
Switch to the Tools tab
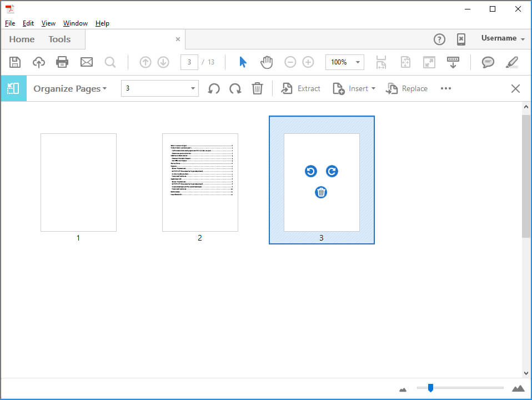59,39
